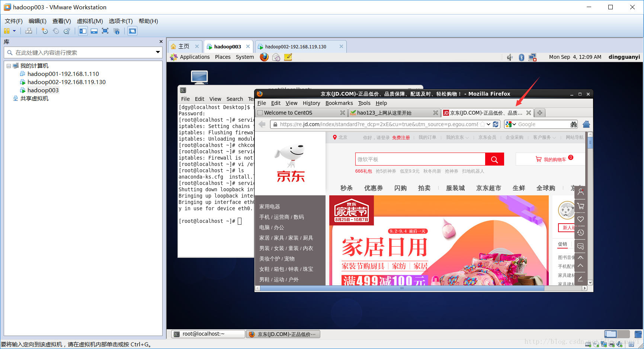
Task: Click the Bluetooth icon in CentOS panel
Action: point(522,57)
